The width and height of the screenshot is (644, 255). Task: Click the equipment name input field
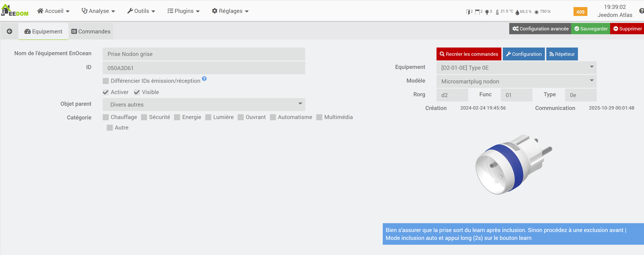pyautogui.click(x=203, y=54)
